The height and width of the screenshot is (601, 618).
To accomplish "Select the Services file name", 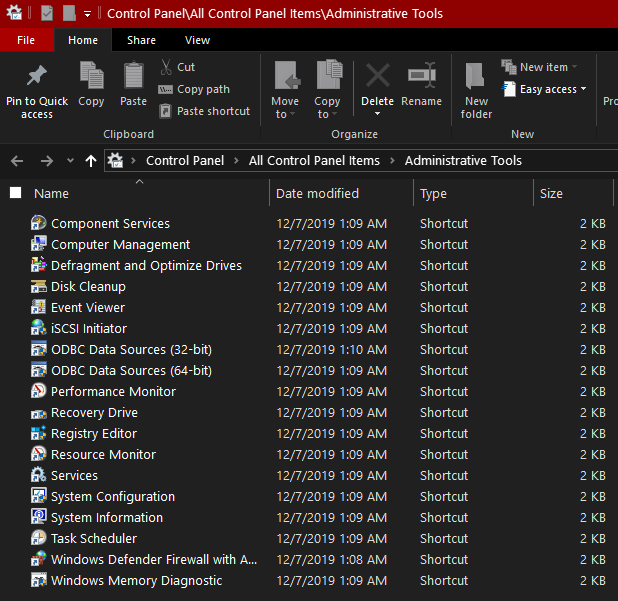I will 74,475.
